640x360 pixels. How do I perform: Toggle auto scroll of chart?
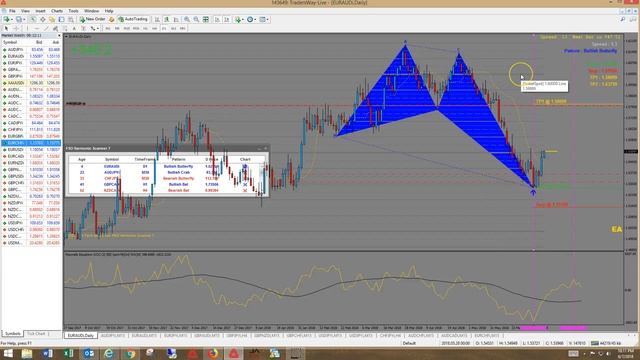217,19
